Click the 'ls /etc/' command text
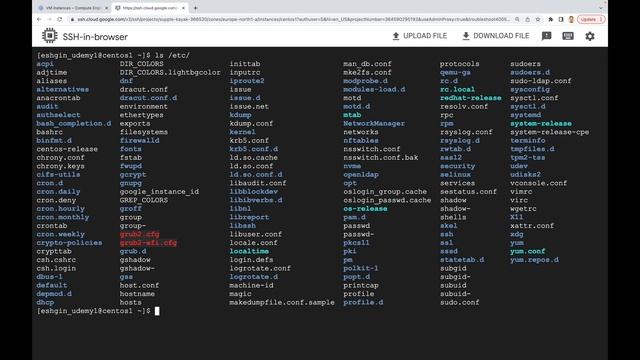Screen dimensions: 640x360 (x=172, y=56)
